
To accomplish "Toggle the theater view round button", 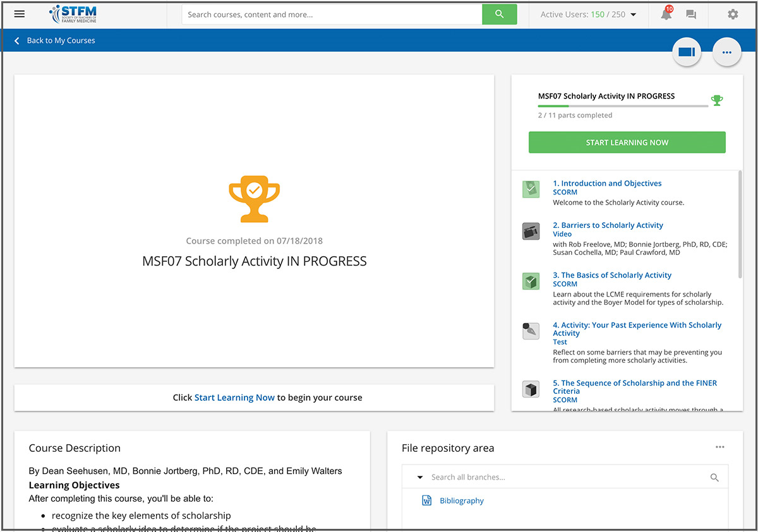I will (x=687, y=52).
